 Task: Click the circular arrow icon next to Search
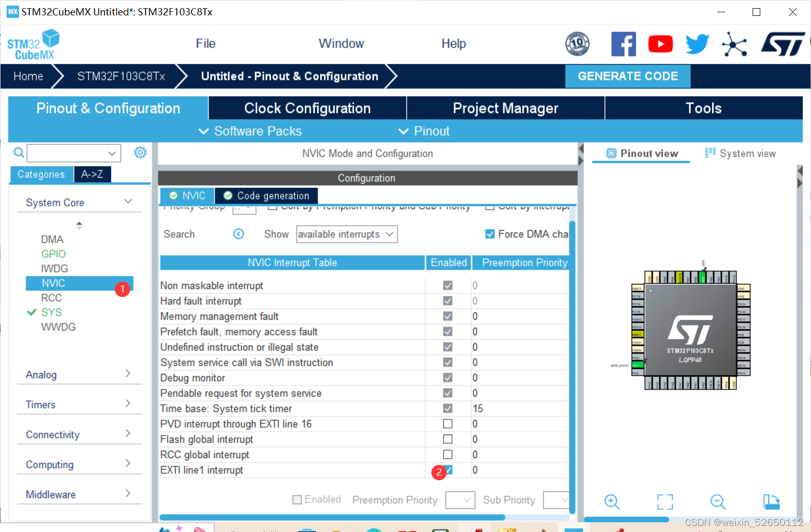click(x=239, y=234)
